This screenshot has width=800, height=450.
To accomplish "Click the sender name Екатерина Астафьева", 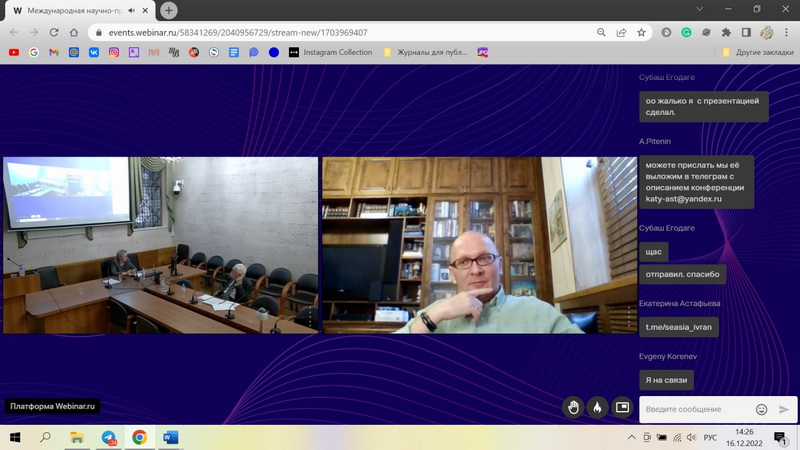I will (679, 304).
